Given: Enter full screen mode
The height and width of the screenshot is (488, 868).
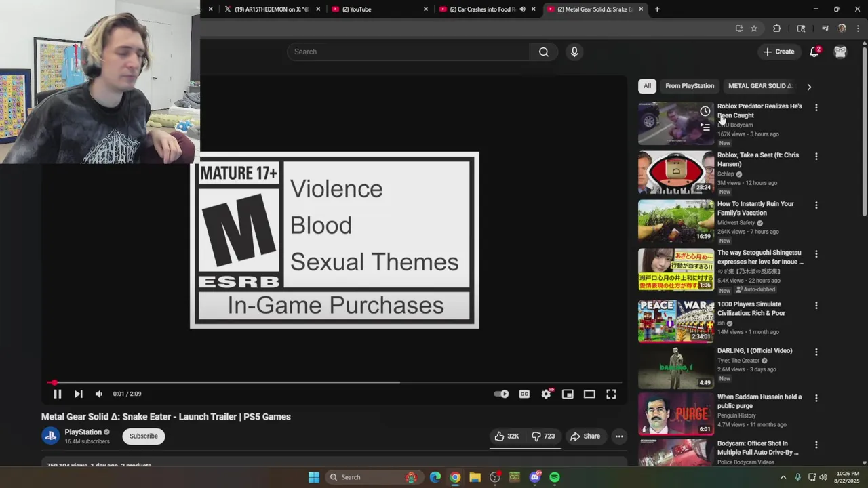Looking at the screenshot, I should coord(611,394).
